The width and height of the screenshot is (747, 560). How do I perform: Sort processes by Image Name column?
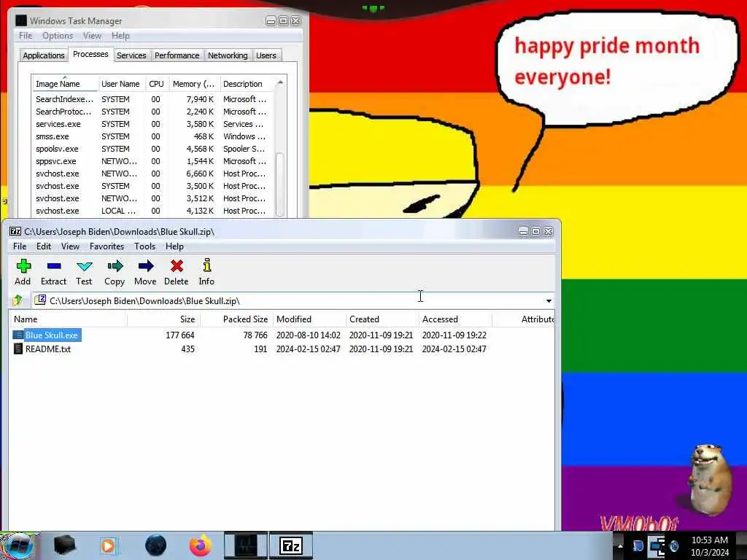(x=65, y=84)
